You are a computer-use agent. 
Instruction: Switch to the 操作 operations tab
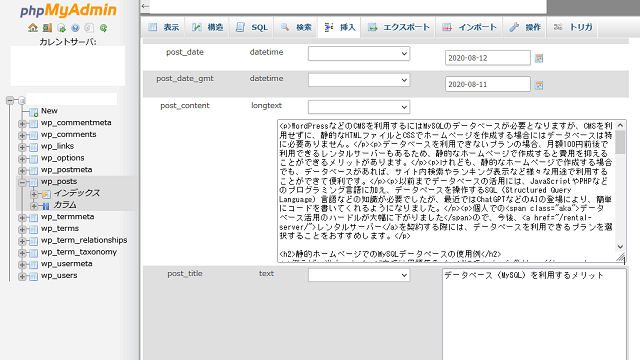pyautogui.click(x=524, y=27)
